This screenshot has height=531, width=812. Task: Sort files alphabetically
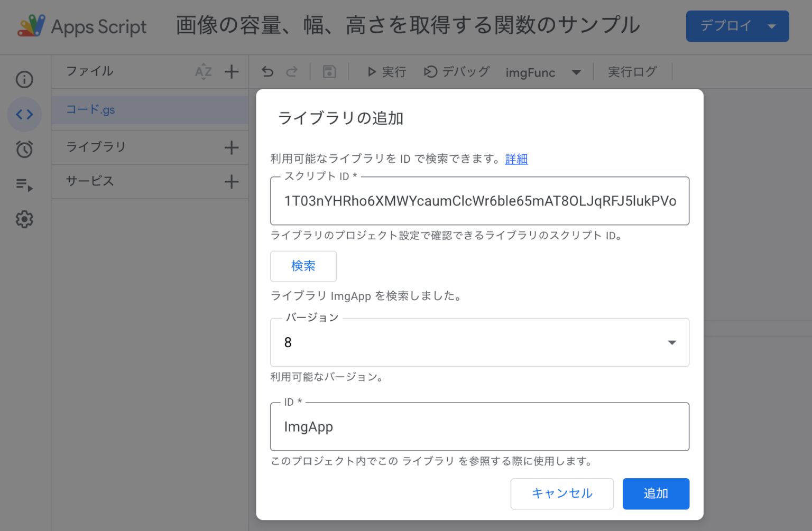tap(203, 71)
